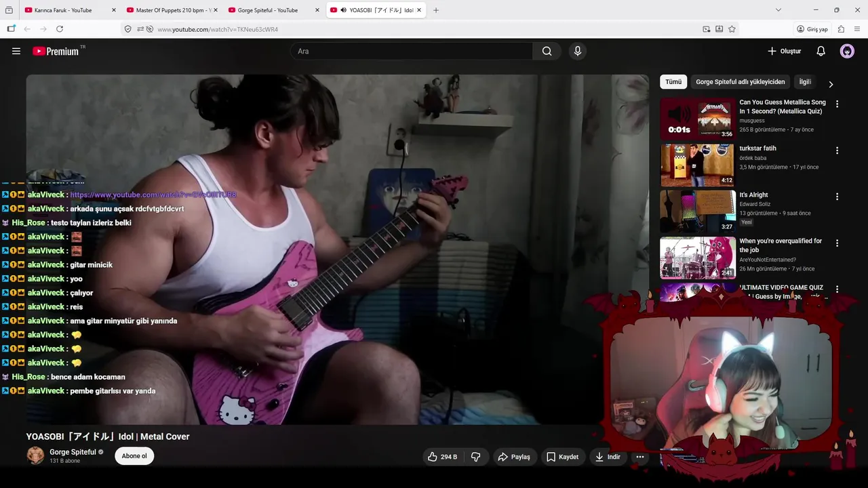Open options for Metallica quiz video
The width and height of the screenshot is (868, 488).
click(x=837, y=104)
